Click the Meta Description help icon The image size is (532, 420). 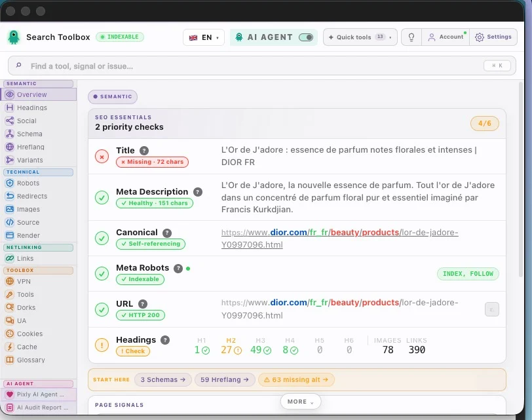pyautogui.click(x=198, y=192)
